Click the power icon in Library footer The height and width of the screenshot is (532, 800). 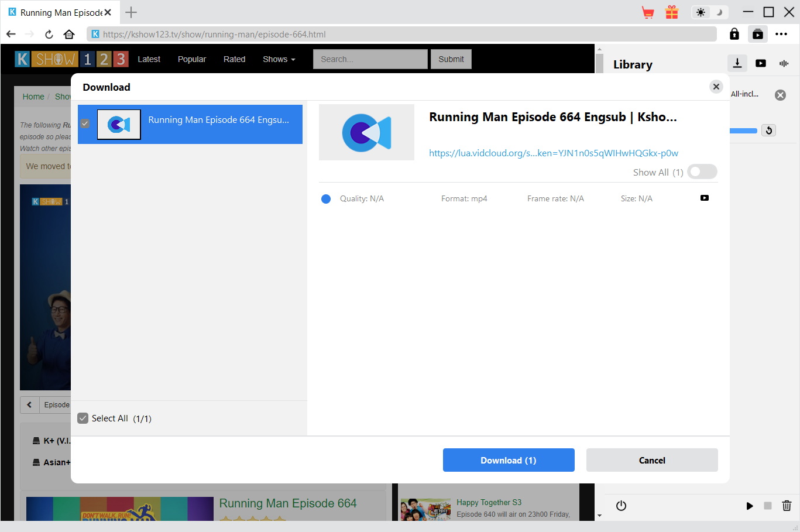[x=622, y=506]
